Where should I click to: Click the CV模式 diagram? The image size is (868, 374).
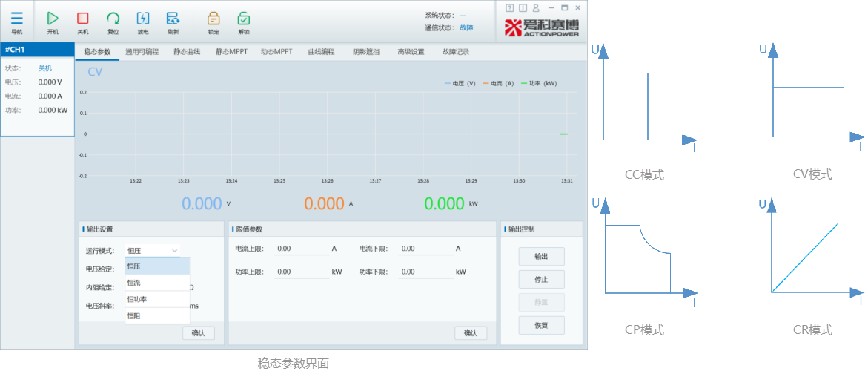812,98
